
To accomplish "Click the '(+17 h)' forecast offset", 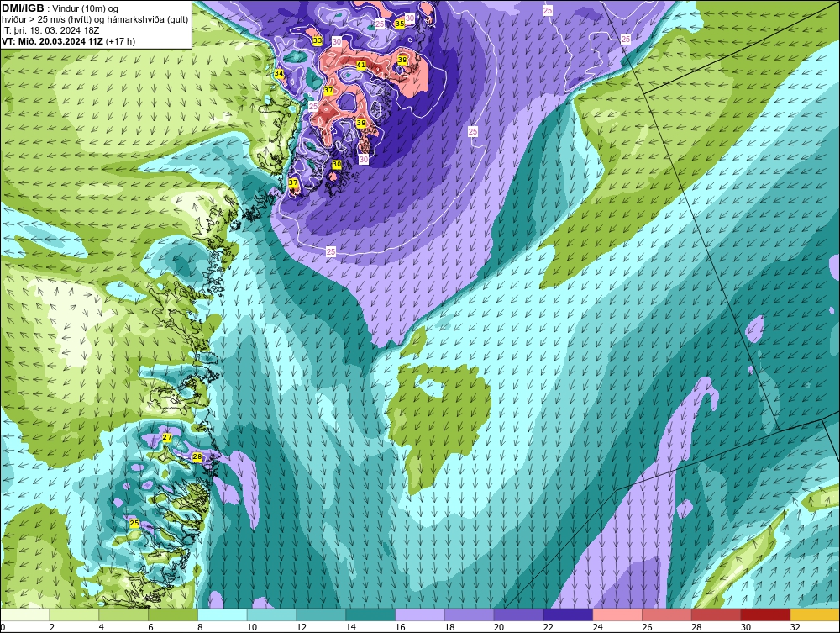I will 120,41.
